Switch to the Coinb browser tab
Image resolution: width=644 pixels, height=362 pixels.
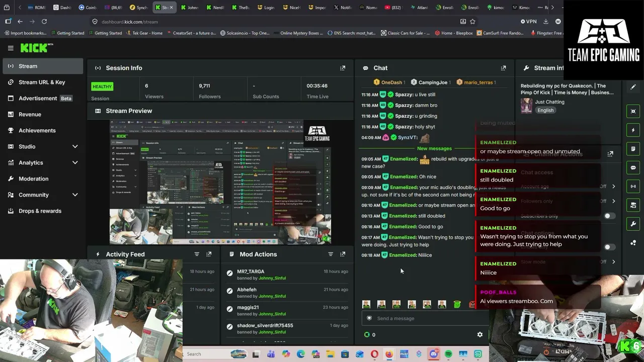88,8
